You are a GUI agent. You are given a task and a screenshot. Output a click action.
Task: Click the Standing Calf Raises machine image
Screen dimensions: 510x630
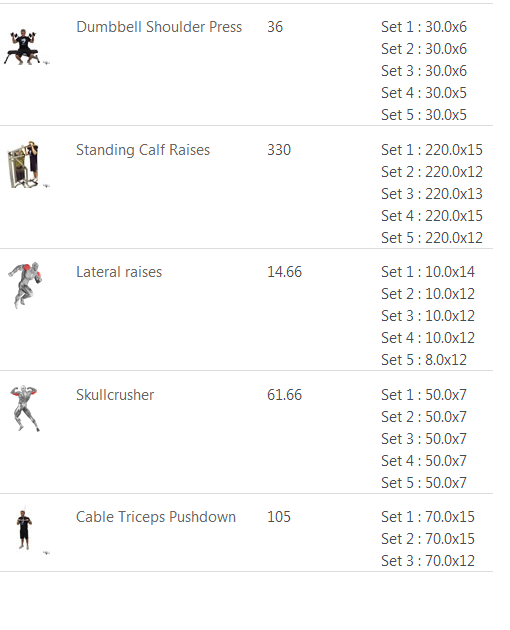[x=23, y=164]
